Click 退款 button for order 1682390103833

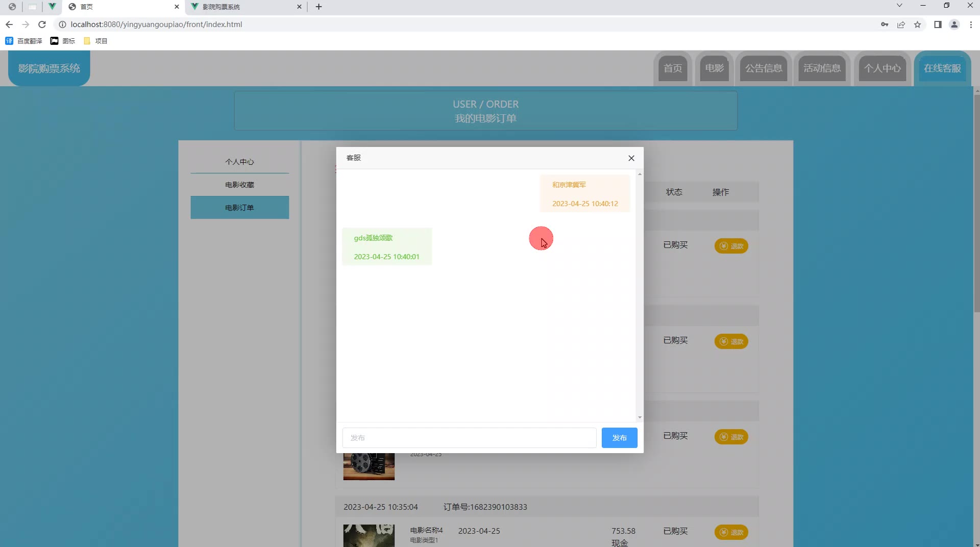pyautogui.click(x=731, y=532)
